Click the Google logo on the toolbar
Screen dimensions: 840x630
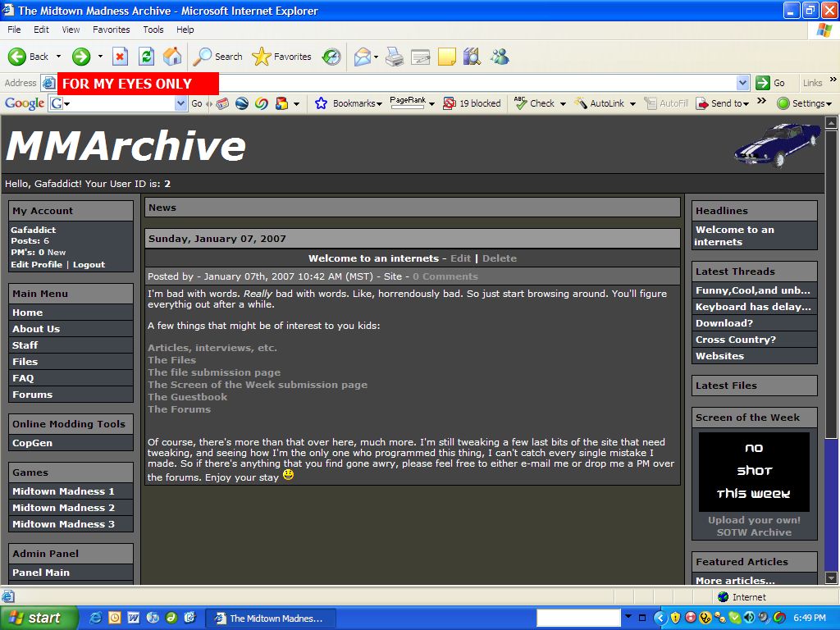tap(25, 103)
